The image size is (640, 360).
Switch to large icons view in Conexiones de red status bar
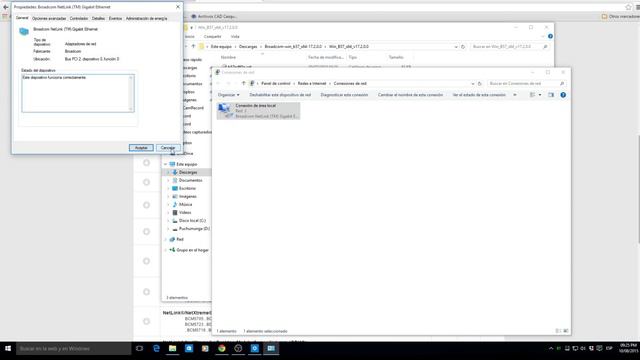click(x=566, y=331)
